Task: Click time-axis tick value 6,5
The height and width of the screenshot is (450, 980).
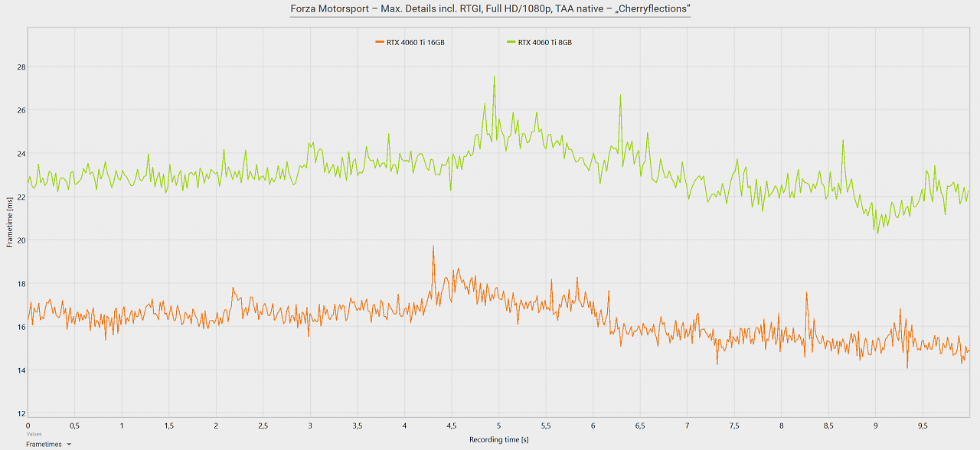Action: click(x=640, y=425)
